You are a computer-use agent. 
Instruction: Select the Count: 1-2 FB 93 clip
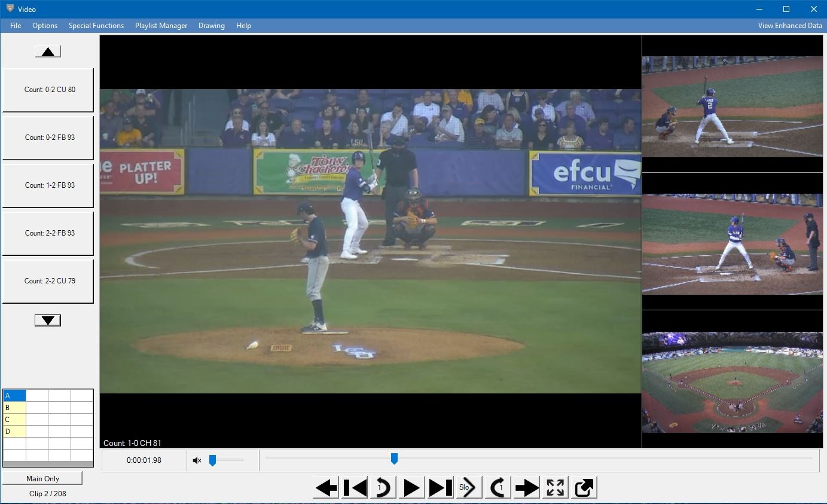point(47,185)
